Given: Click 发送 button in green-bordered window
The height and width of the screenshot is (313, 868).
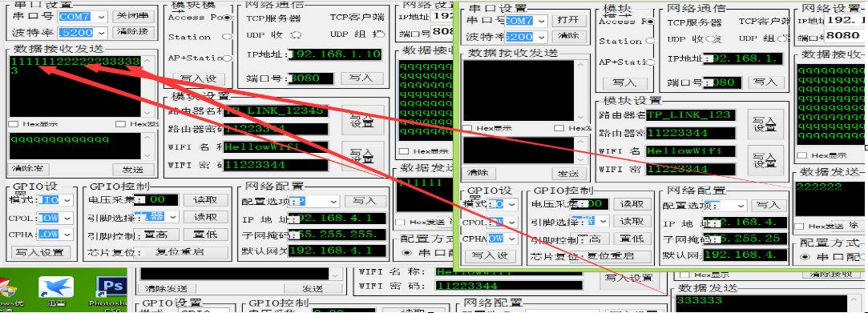Looking at the screenshot, I should point(568,173).
